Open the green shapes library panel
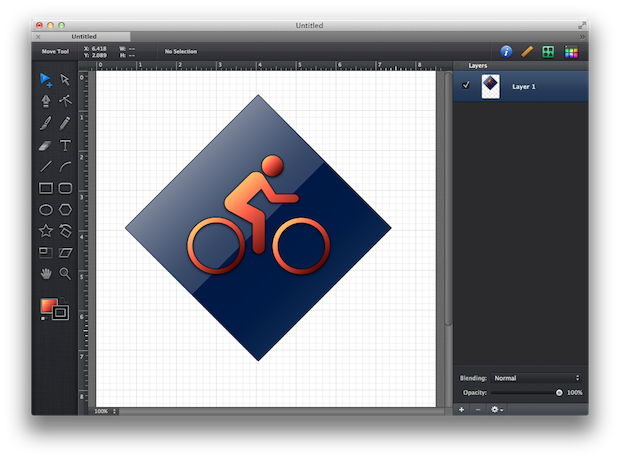The height and width of the screenshot is (459, 620). click(548, 51)
